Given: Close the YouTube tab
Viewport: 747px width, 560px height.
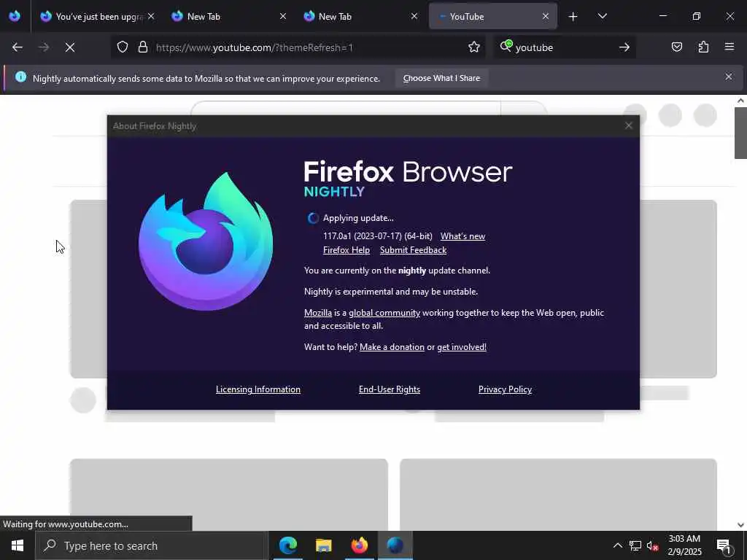Looking at the screenshot, I should (546, 16).
